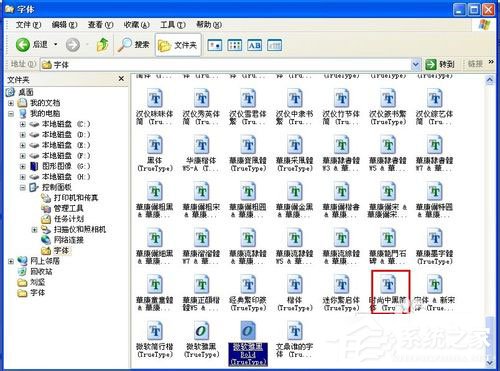This screenshot has height=371, width=500.
Task: Open the 帮助 (Help) menu
Action: (x=209, y=25)
